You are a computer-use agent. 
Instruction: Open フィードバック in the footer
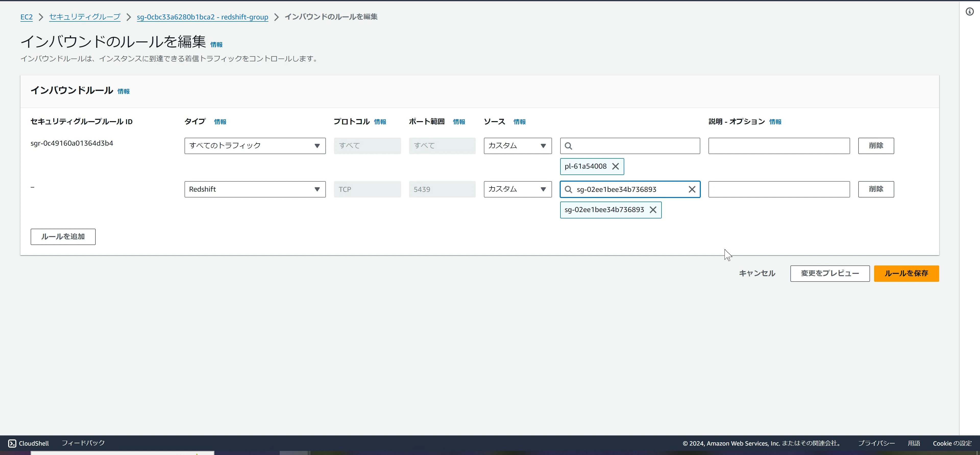click(x=83, y=443)
